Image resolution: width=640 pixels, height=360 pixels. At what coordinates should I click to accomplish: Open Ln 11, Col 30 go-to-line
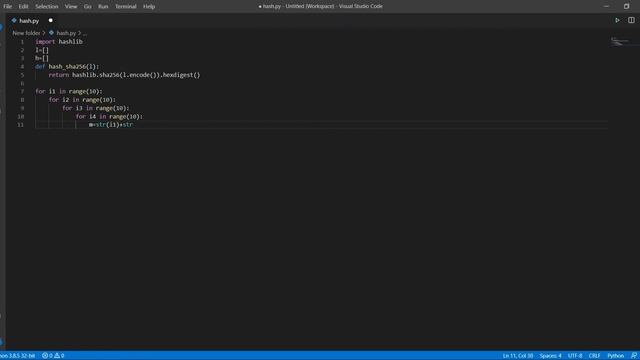pyautogui.click(x=518, y=356)
